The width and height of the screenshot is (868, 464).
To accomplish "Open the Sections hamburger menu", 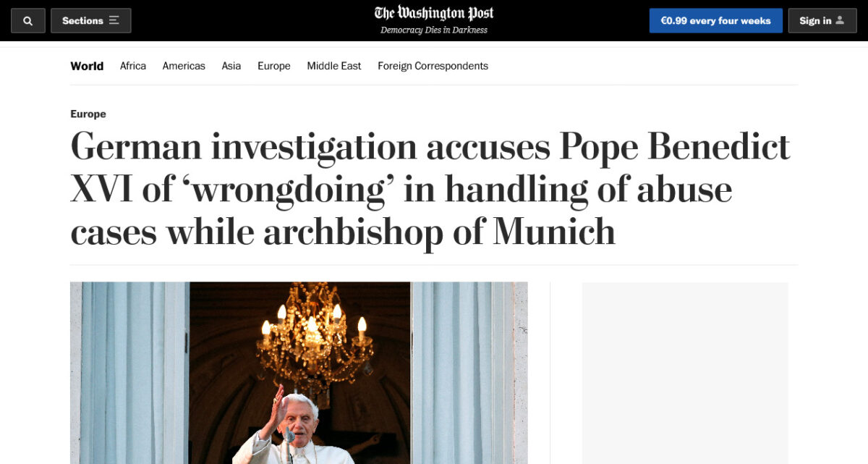I will pyautogui.click(x=90, y=21).
